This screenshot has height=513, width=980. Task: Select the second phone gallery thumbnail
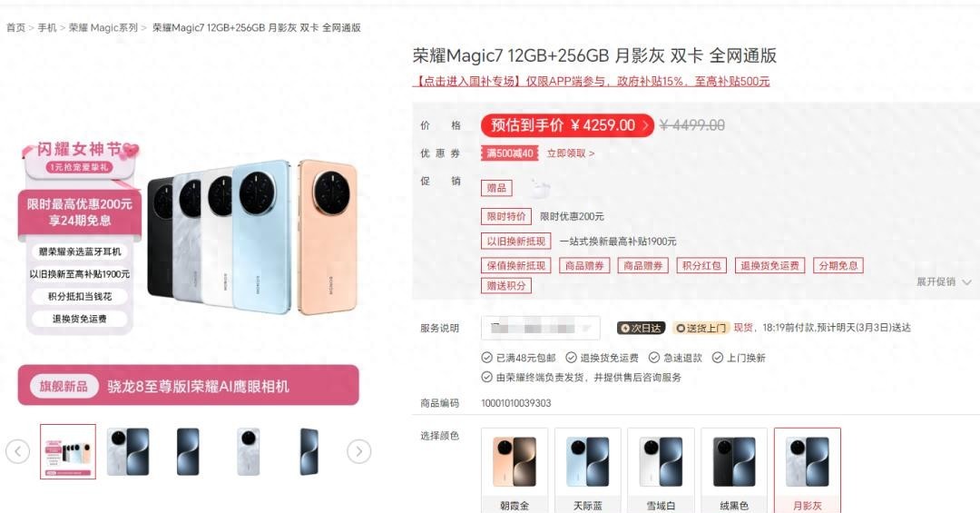click(x=128, y=451)
